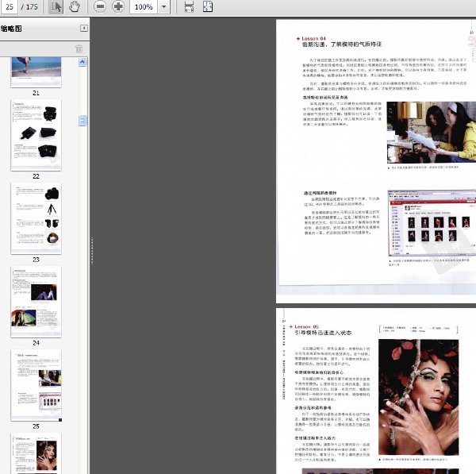This screenshot has height=474, width=476.
Task: Click the zoom out minus button
Action: tap(100, 6)
